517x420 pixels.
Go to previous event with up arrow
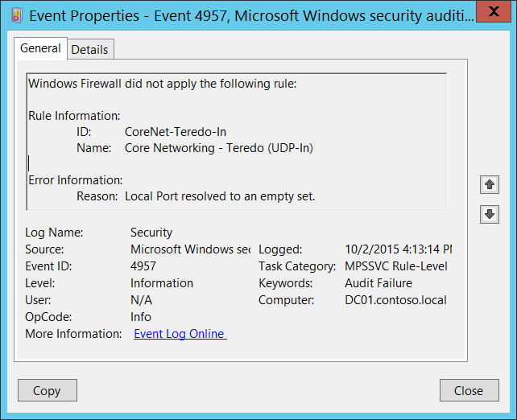tap(489, 184)
